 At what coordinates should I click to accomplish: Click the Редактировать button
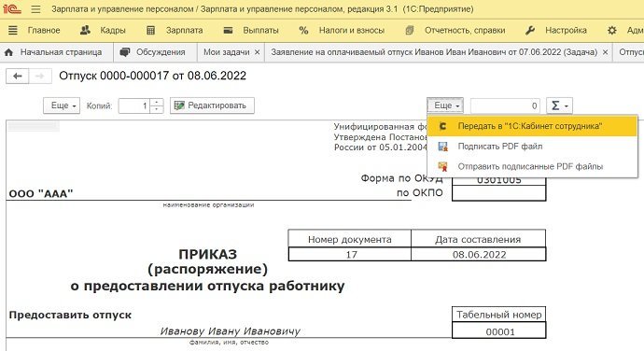(213, 105)
